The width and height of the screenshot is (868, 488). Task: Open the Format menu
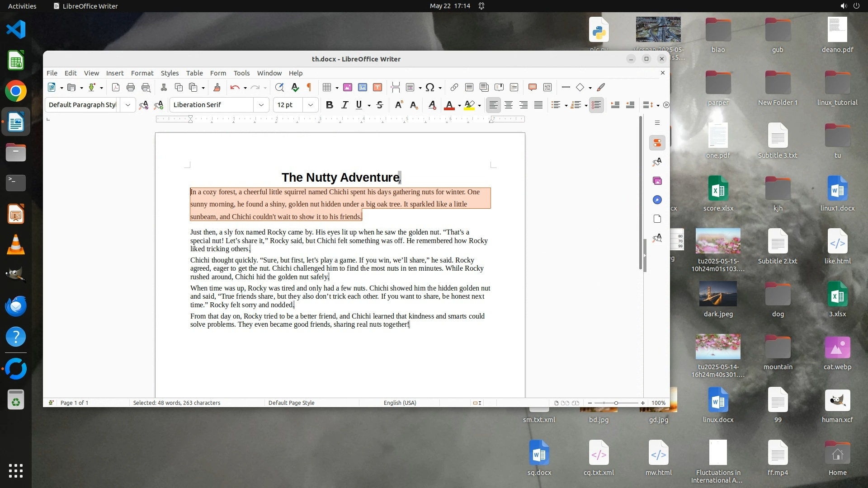142,73
